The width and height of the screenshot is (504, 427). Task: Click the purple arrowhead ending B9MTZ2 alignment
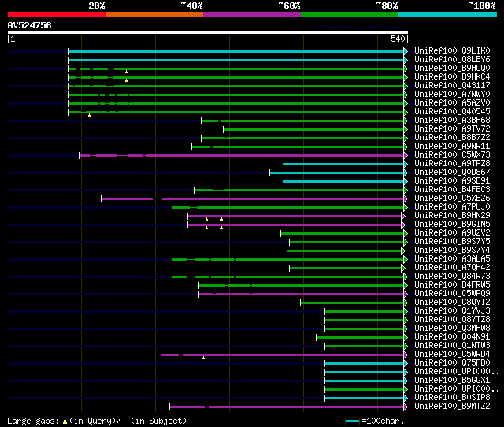pyautogui.click(x=406, y=407)
